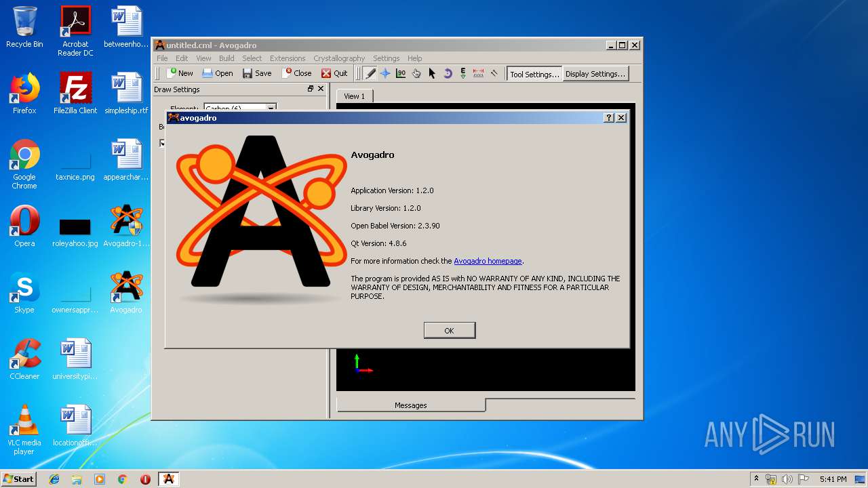Open the Recycle Bin desktop icon
The height and width of the screenshot is (488, 868).
click(x=24, y=27)
